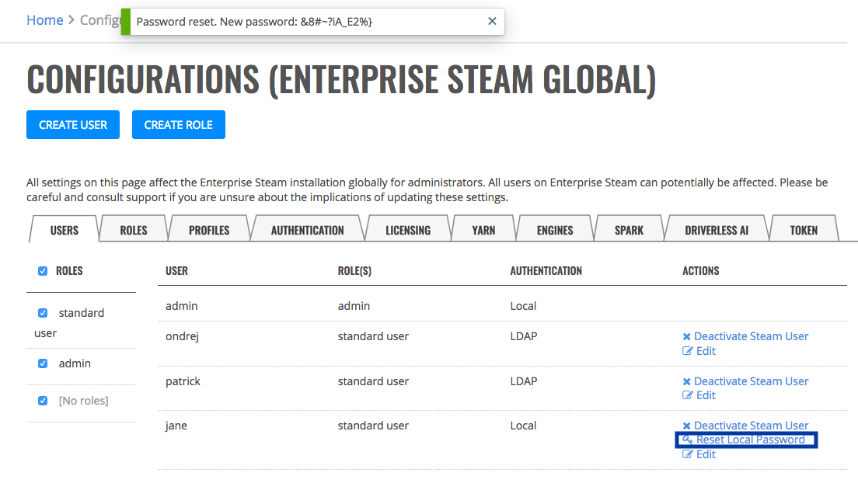
Task: Deactivate Steam user ondrej
Action: point(745,336)
